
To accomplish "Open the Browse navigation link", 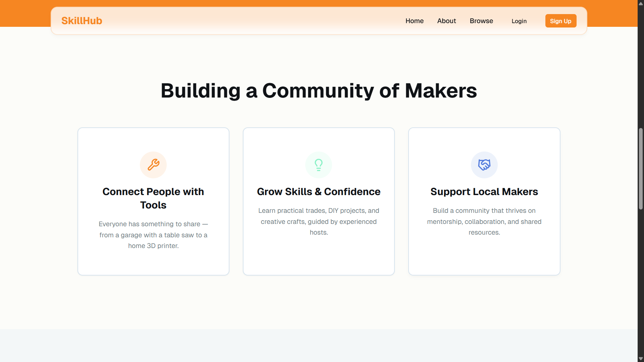I will 481,21.
